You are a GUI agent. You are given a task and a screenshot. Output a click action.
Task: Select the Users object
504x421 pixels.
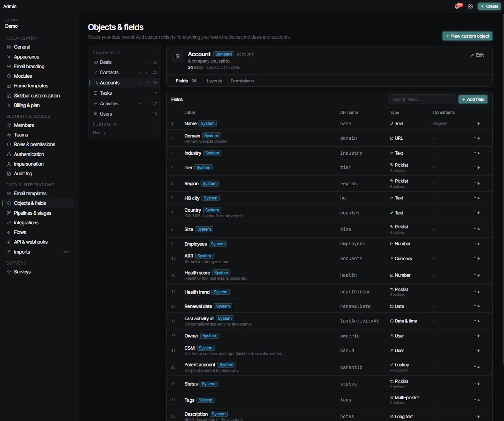coord(124,114)
